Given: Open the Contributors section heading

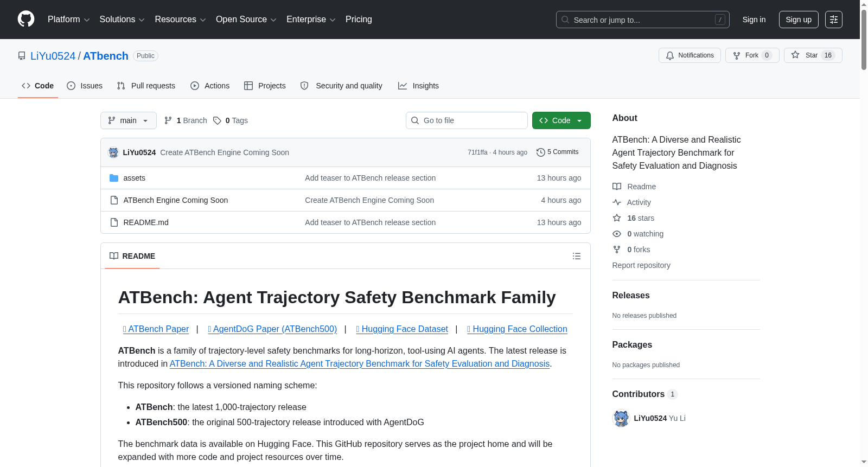Looking at the screenshot, I should (644, 394).
